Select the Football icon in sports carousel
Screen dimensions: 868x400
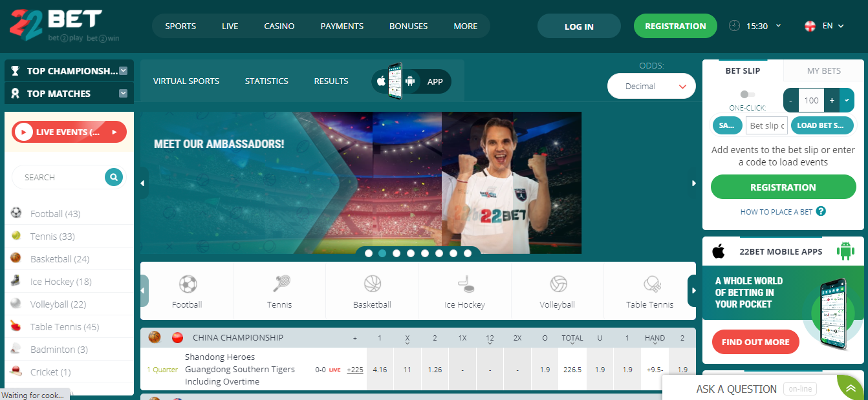tap(188, 284)
